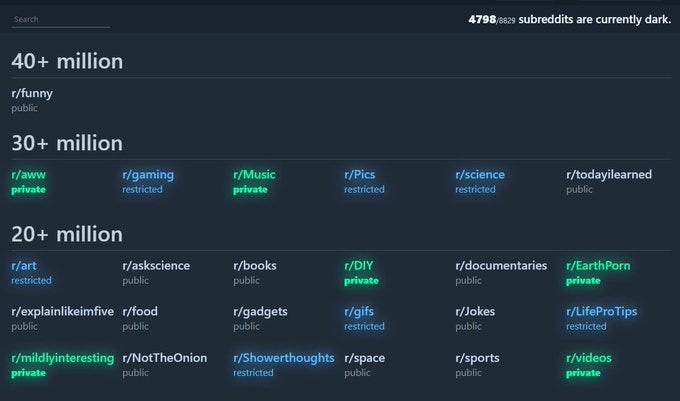This screenshot has height=401, width=680.
Task: Click 'public' status under r/funny
Action: coord(24,108)
